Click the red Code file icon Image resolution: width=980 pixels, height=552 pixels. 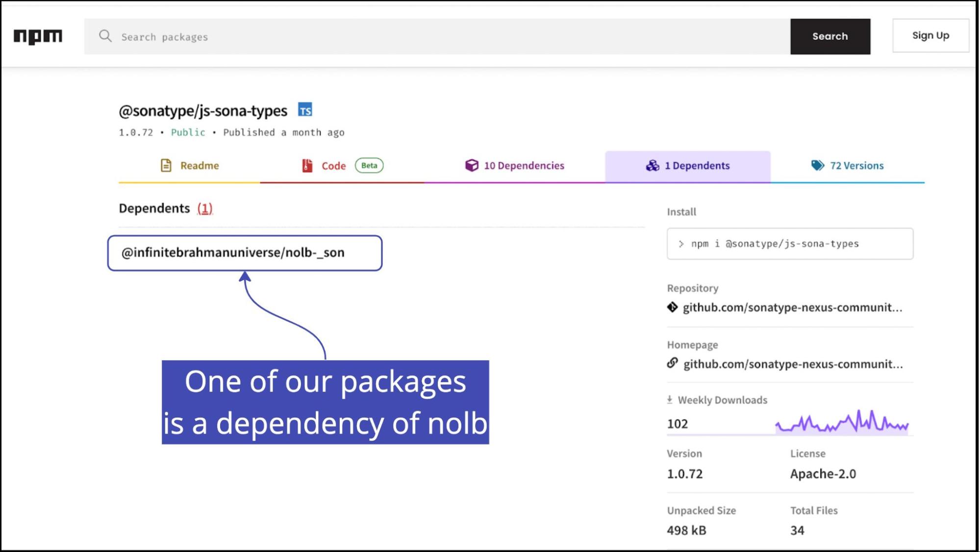pyautogui.click(x=307, y=165)
